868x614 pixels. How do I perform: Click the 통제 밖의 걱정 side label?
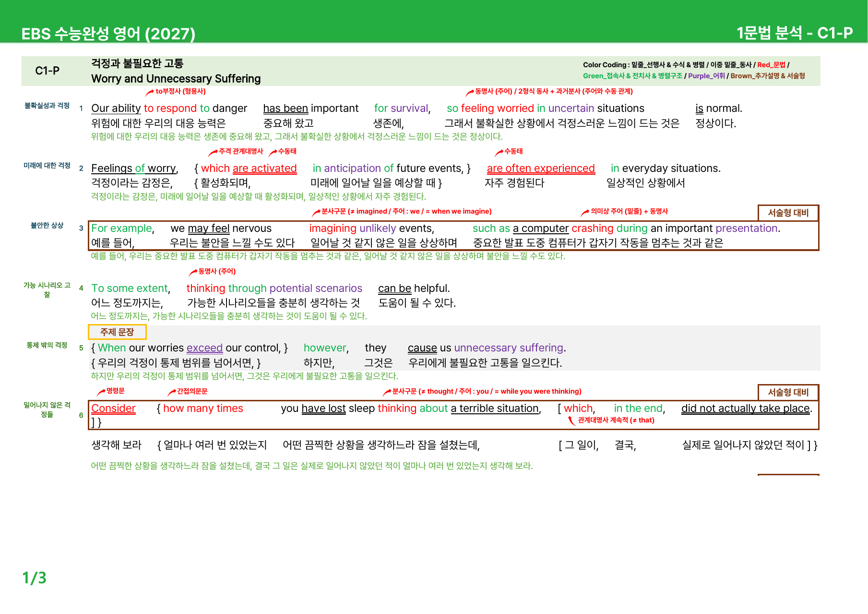click(x=47, y=345)
